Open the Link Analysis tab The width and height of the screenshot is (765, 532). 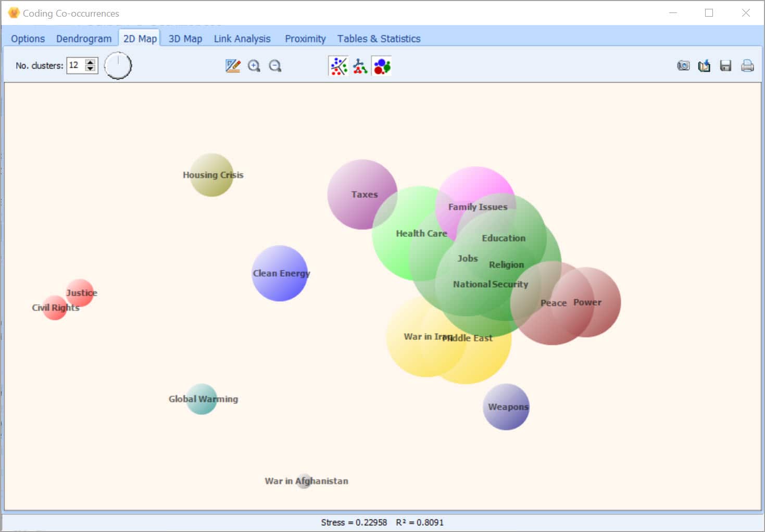(x=242, y=39)
